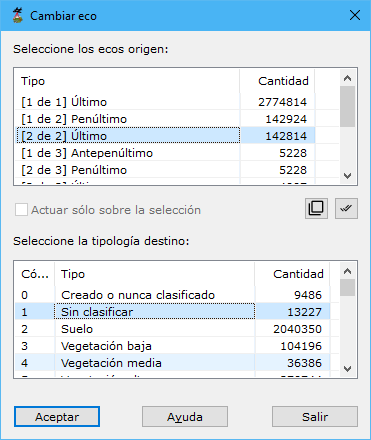This screenshot has height=440, width=371.
Task: Sort destination list by Có... code header
Action: tap(35, 274)
